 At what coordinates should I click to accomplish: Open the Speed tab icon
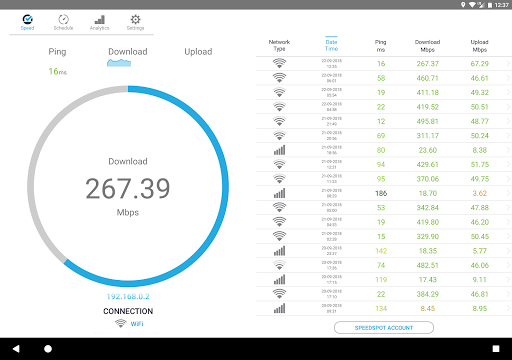27,19
